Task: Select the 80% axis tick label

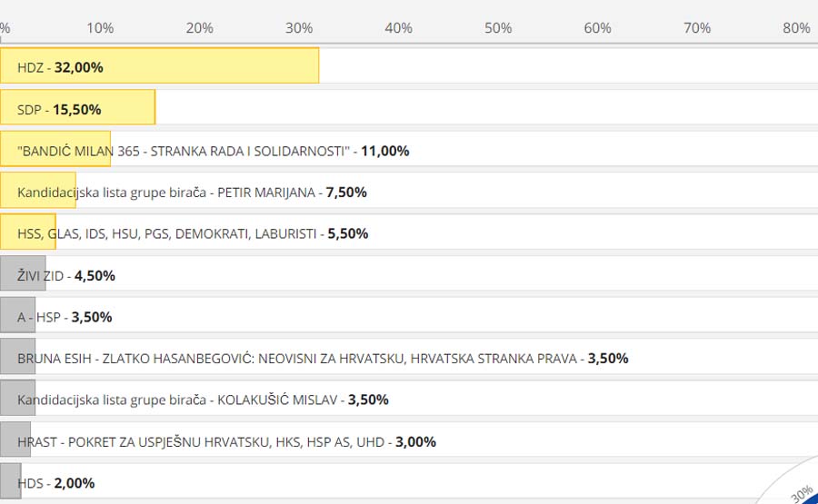Action: (796, 28)
